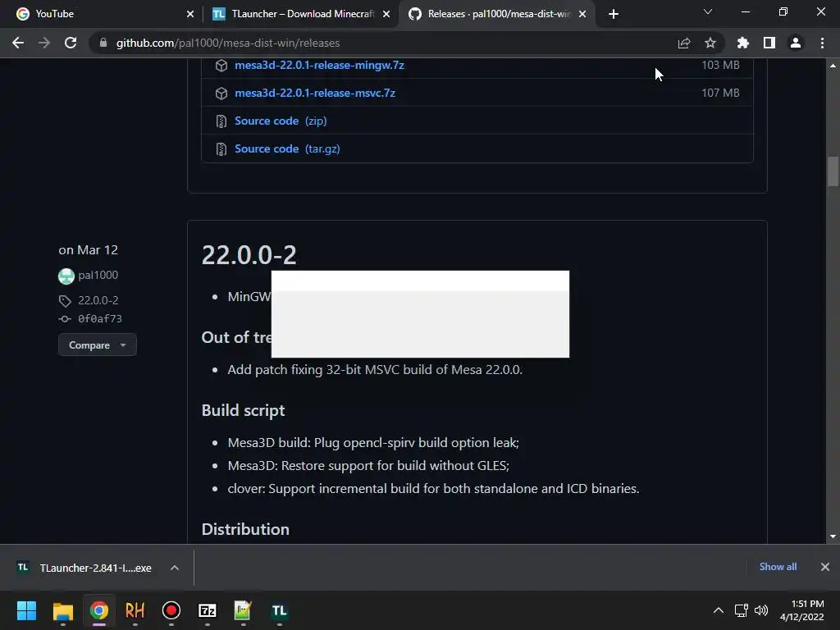
Task: Close the YouTube tab
Action: (x=190, y=14)
